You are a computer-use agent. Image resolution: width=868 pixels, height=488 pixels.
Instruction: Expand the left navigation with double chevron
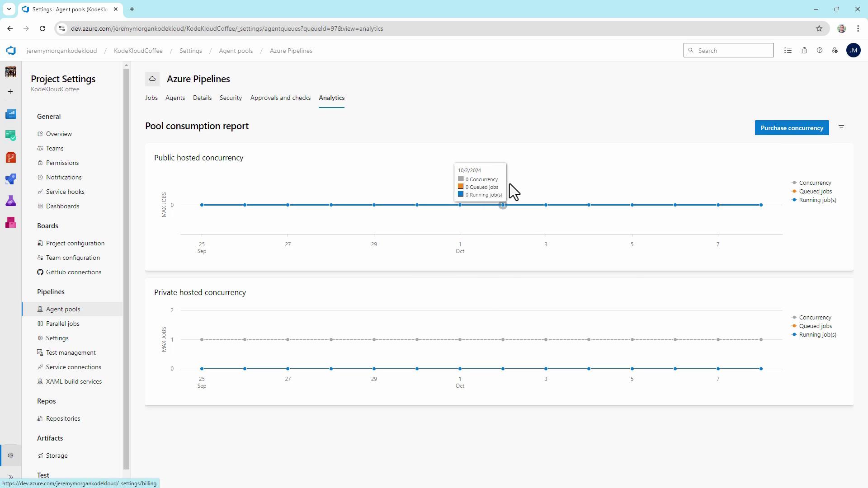11,477
